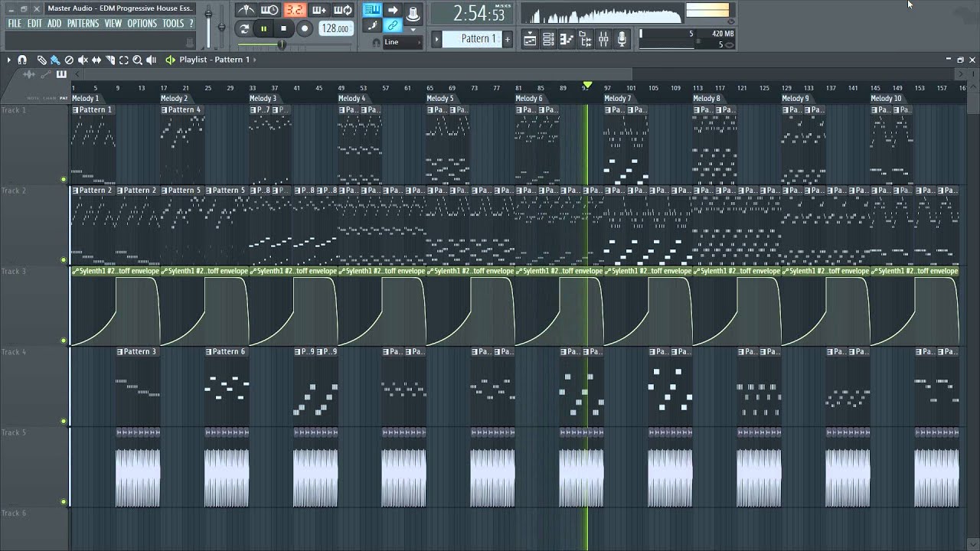
Task: Open the TOOLS menu
Action: click(173, 24)
